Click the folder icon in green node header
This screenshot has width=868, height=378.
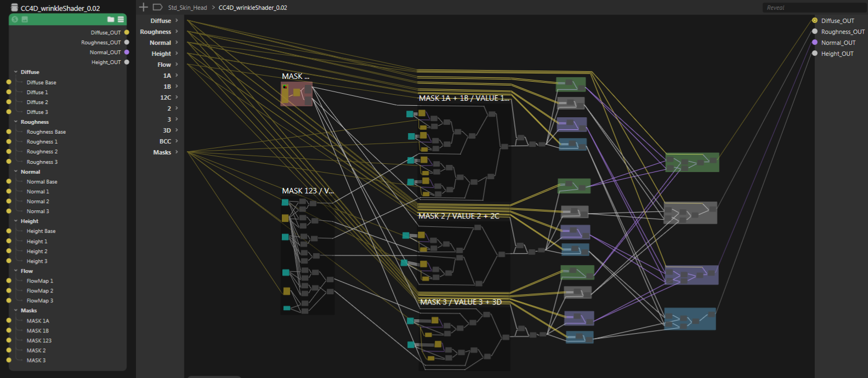tap(111, 19)
